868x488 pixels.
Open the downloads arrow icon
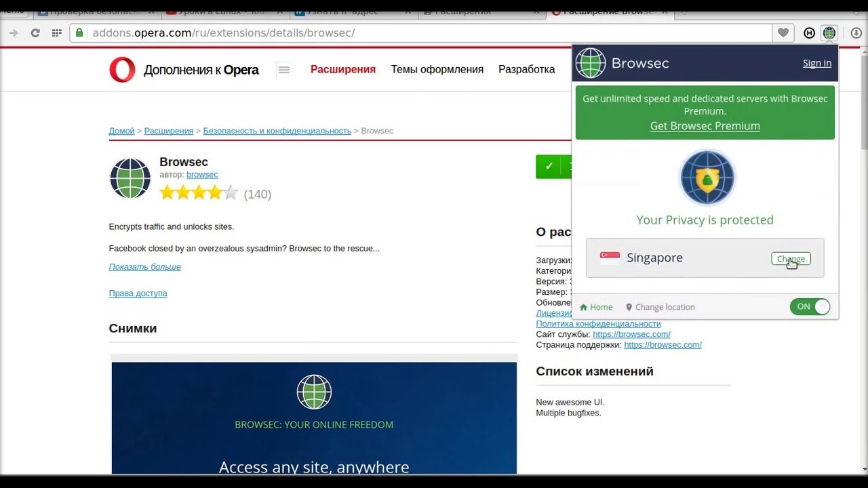tap(856, 33)
